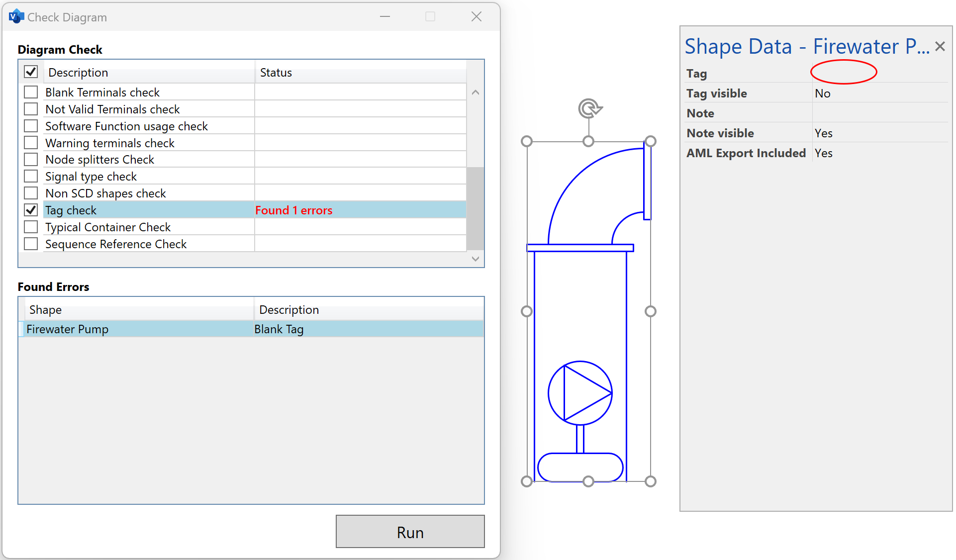Image resolution: width=956 pixels, height=560 pixels.
Task: Click the Status column header
Action: pyautogui.click(x=361, y=72)
